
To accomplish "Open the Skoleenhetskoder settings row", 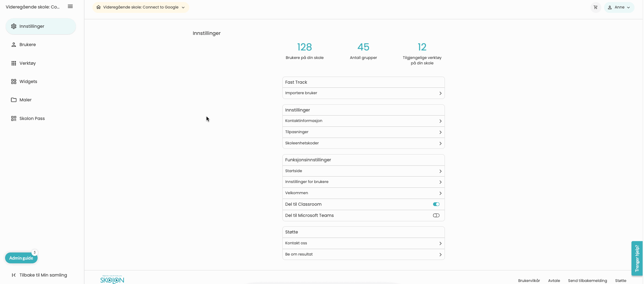I will 363,143.
